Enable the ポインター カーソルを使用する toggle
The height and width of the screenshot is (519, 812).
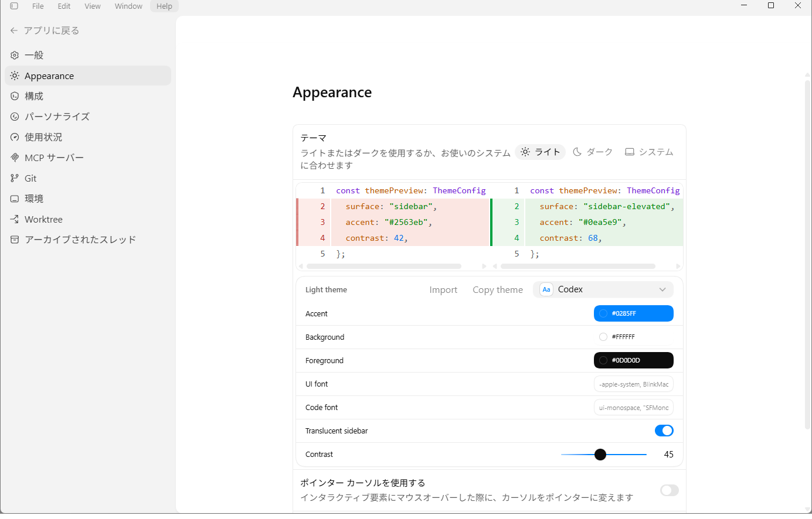(x=669, y=490)
